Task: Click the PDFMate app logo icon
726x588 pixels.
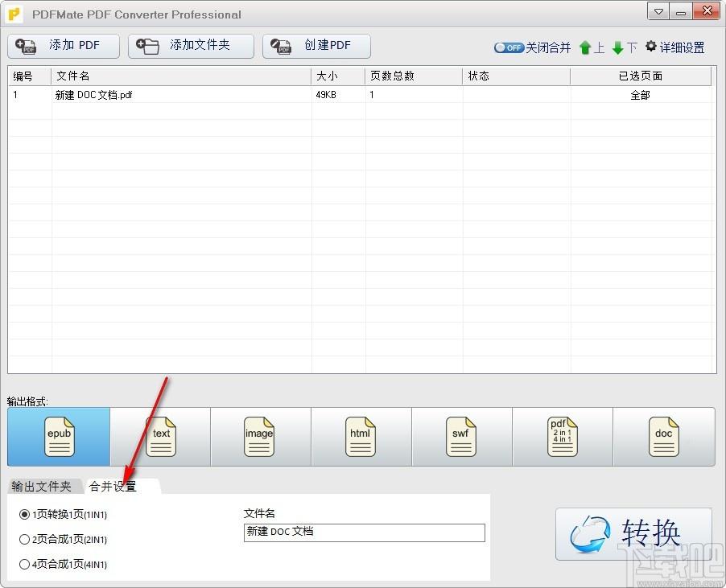Action: click(x=14, y=14)
